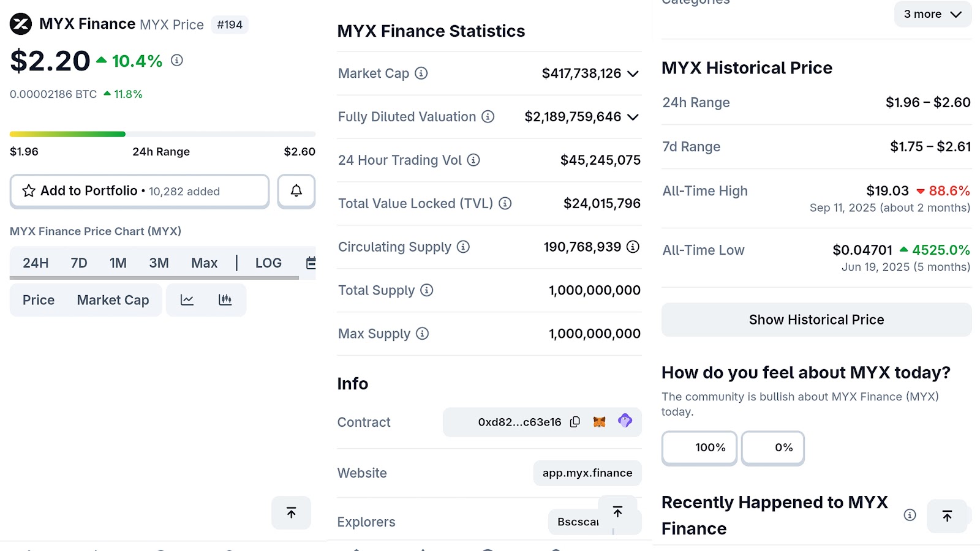Expand Fully Diluted Valuation details

[x=635, y=117]
